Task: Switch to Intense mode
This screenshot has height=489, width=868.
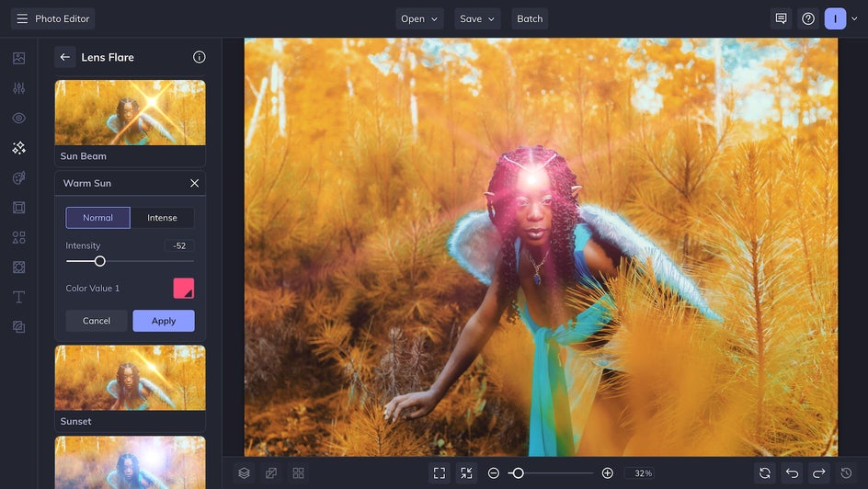Action: tap(162, 218)
